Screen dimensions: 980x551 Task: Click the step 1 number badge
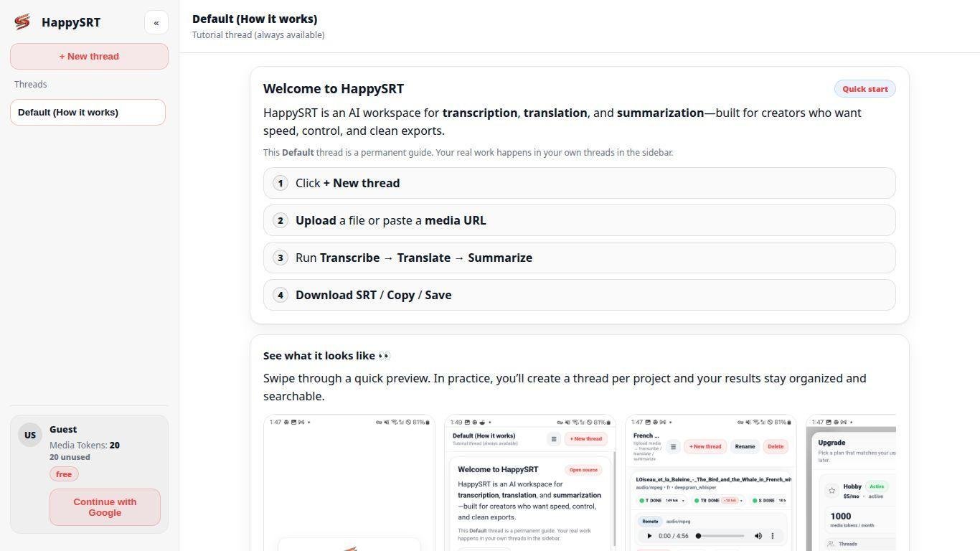281,183
